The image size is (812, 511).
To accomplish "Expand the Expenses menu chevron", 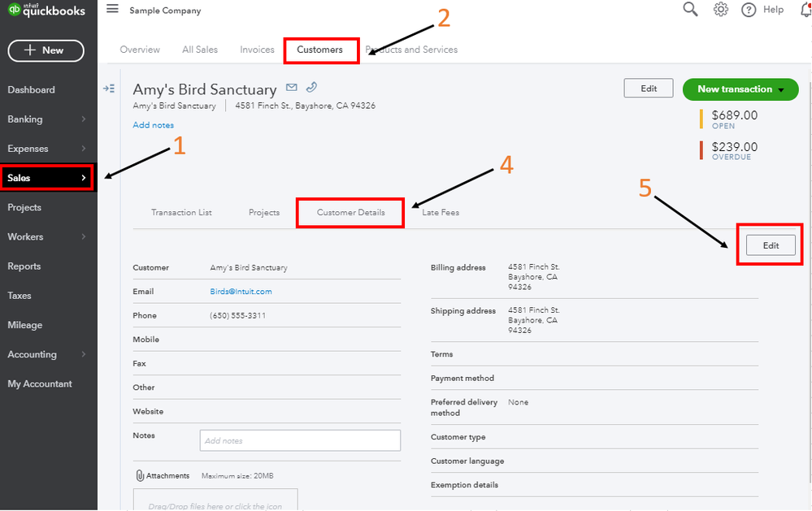I will [x=84, y=149].
